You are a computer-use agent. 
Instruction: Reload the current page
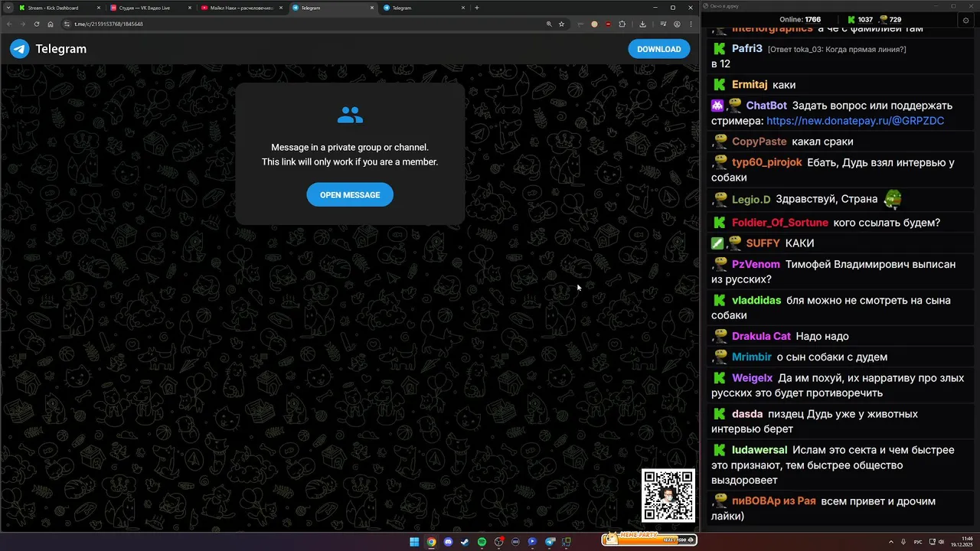37,24
